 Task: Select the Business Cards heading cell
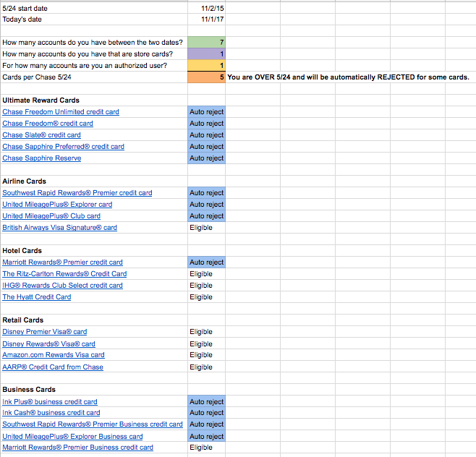(x=94, y=390)
